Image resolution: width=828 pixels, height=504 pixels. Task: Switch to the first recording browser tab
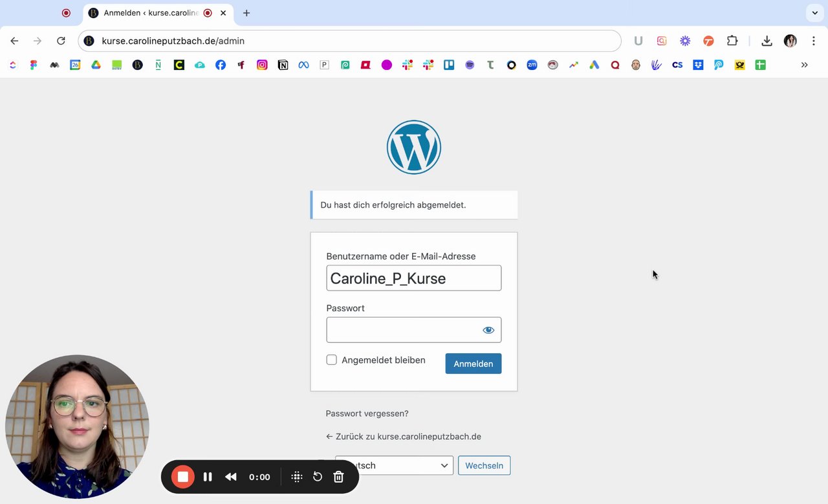(x=66, y=13)
